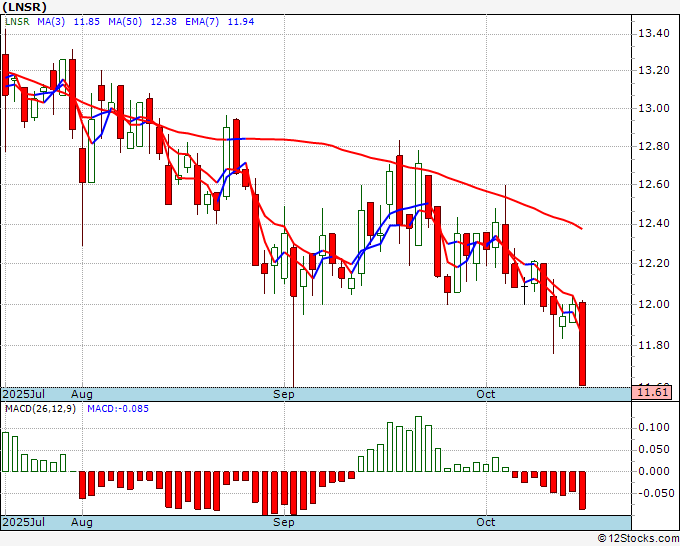
Task: Click the tallest green MACD histogram bar
Action: coord(418,444)
